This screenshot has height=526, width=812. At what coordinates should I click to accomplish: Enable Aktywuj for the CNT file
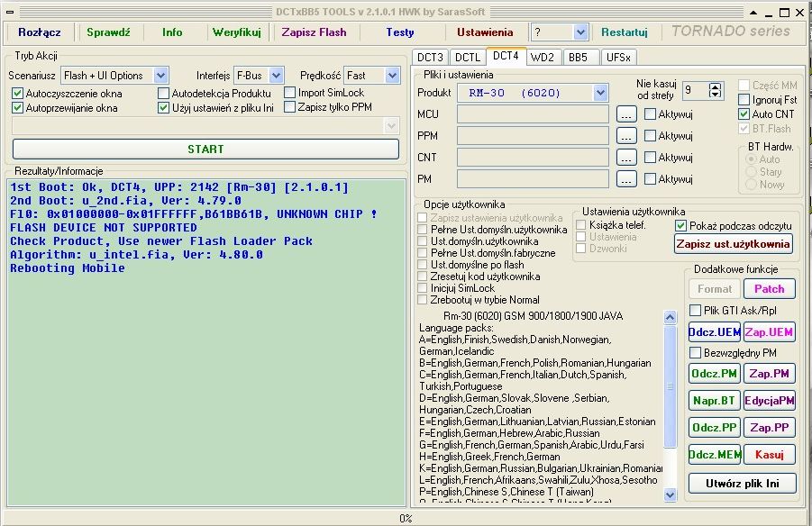pos(650,157)
